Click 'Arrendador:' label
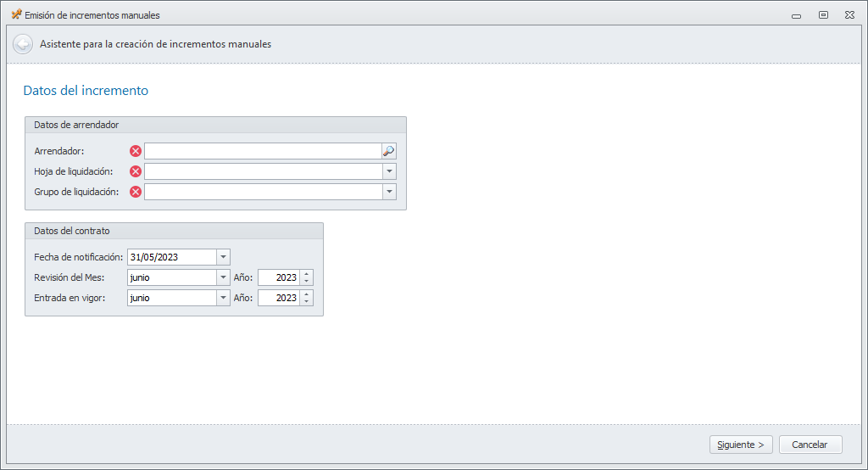The width and height of the screenshot is (868, 470). 59,151
